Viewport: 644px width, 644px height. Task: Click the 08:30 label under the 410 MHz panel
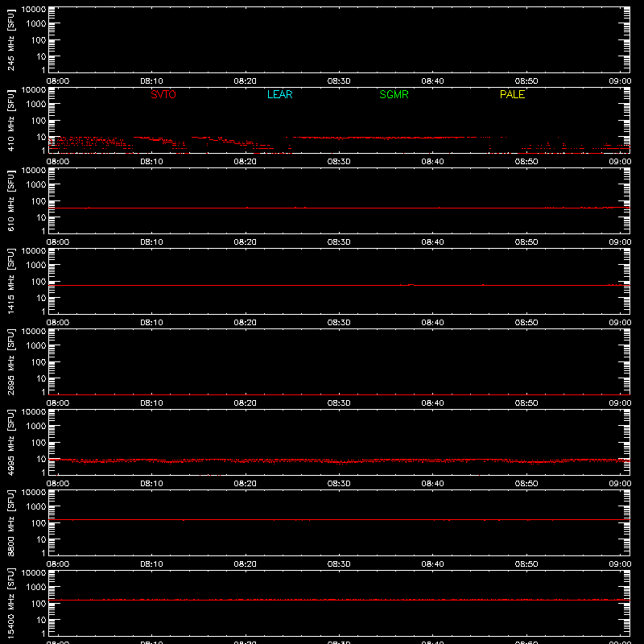tap(339, 162)
